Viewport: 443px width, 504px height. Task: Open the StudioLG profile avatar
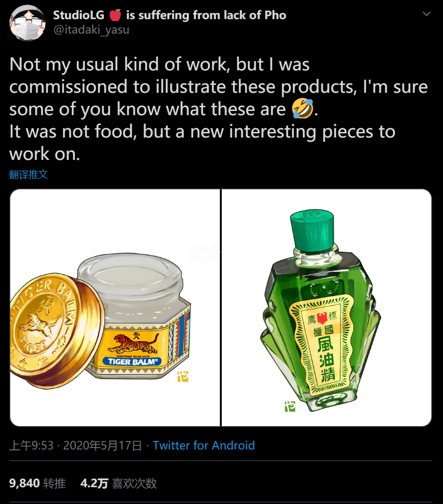click(27, 22)
